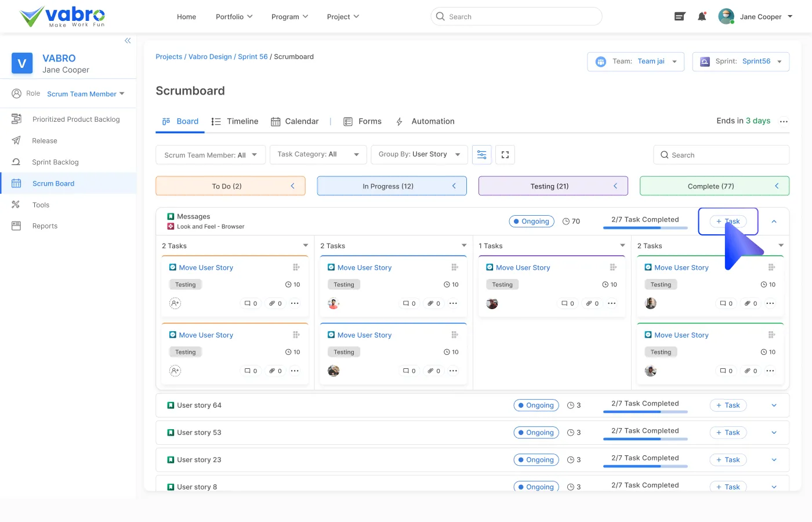Collapse the To Do (2) column
The height and width of the screenshot is (522, 812).
click(x=293, y=186)
